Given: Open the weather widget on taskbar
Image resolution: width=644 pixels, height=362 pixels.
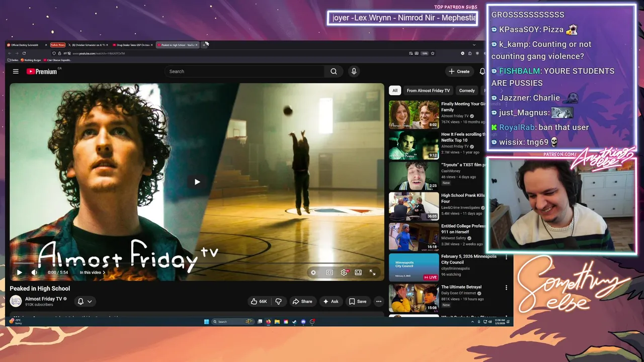Looking at the screenshot, I should click(17, 322).
